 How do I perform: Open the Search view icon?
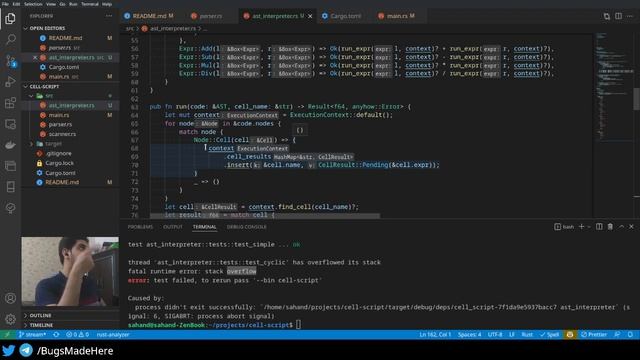(x=10, y=40)
